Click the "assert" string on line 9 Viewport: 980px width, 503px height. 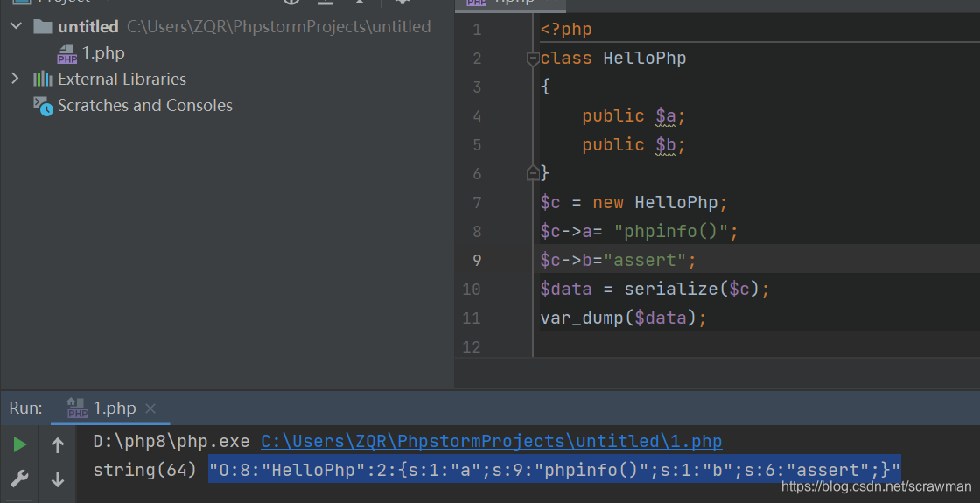[644, 260]
